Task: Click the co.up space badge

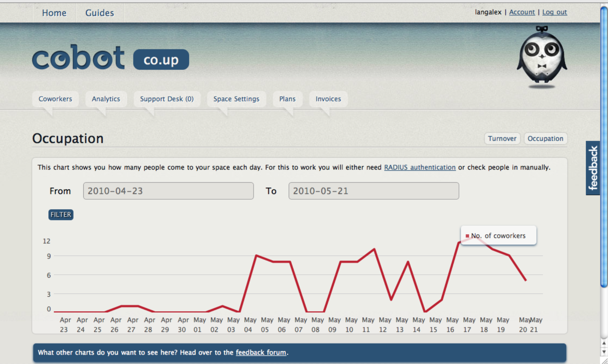Action: 161,60
